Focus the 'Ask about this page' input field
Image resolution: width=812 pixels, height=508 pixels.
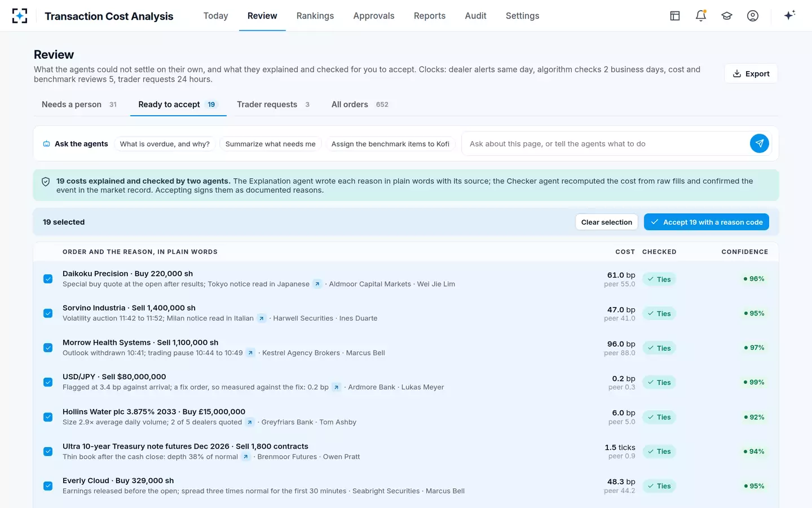[606, 144]
